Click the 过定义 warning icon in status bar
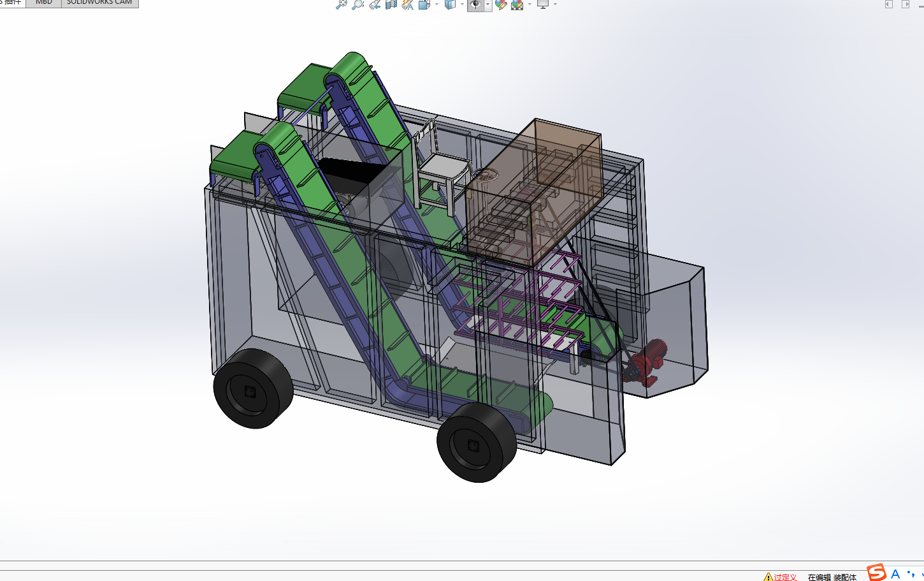The width and height of the screenshot is (924, 581). pyautogui.click(x=768, y=577)
